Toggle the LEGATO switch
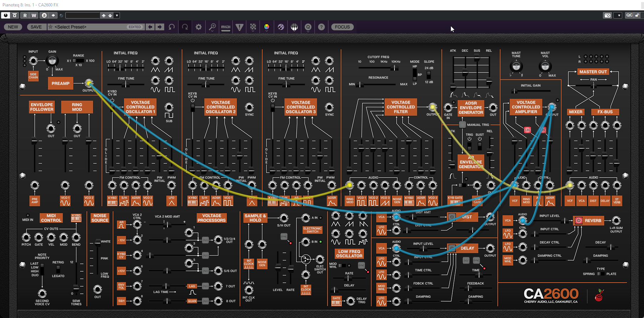Viewport: 644px width, 318px height. click(58, 269)
